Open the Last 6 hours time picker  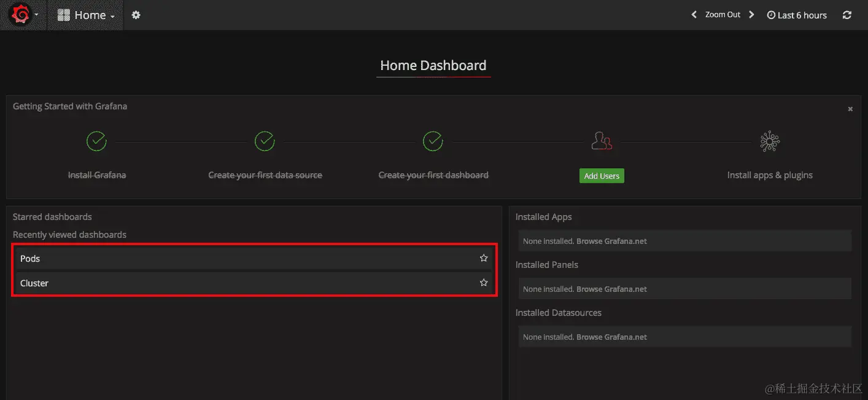click(797, 15)
